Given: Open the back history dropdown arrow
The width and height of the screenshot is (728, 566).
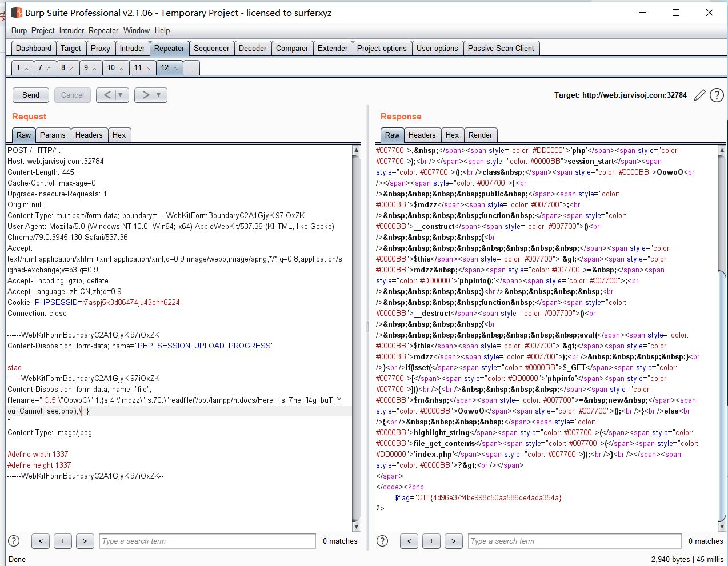Looking at the screenshot, I should (x=121, y=95).
